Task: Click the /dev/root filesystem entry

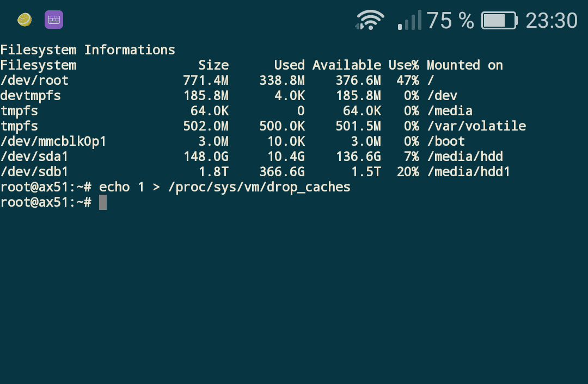Action: (34, 80)
